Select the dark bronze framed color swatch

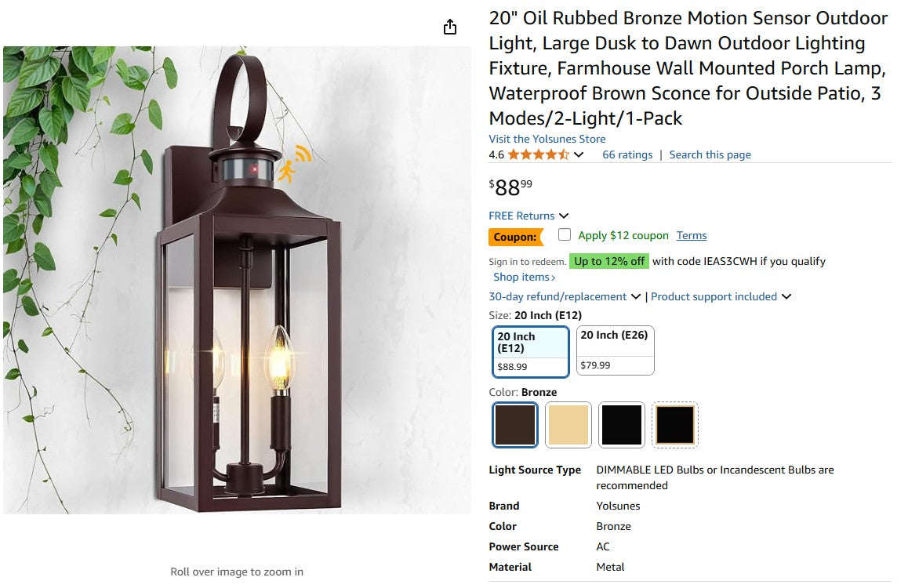point(674,424)
